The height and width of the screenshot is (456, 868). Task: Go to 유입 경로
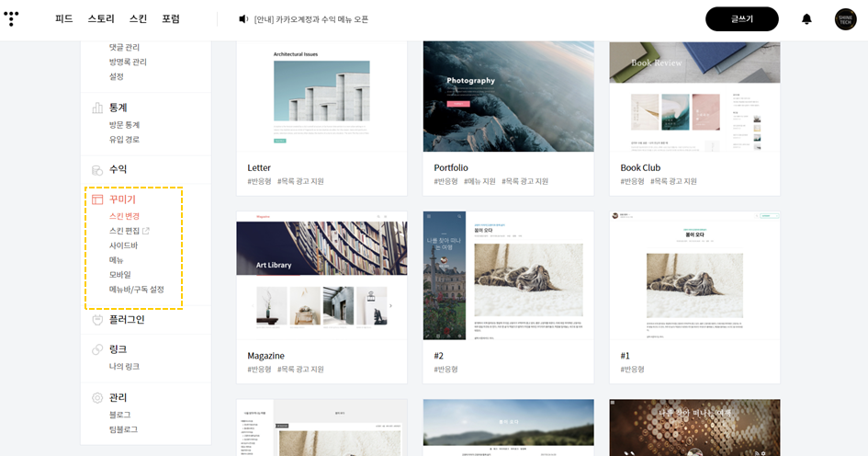[124, 139]
